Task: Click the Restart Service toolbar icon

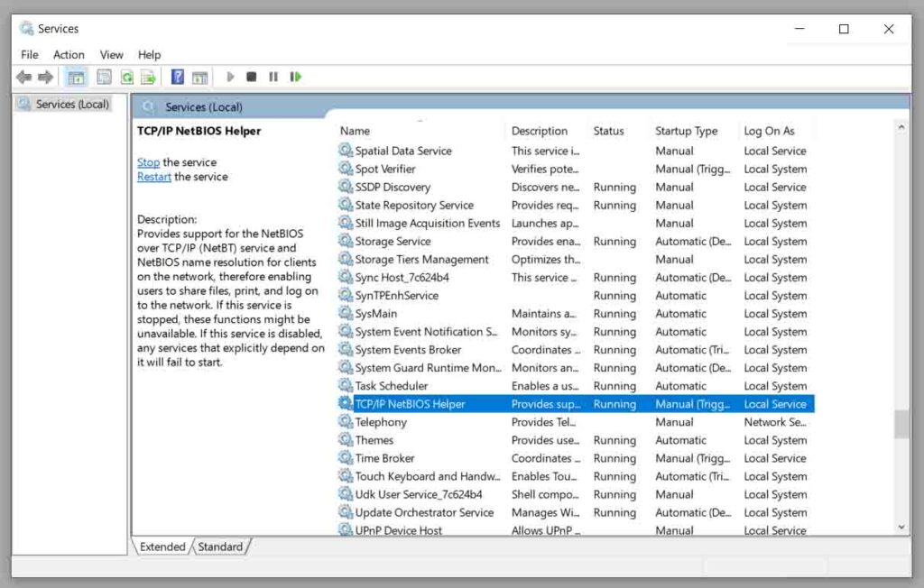Action: (x=296, y=77)
